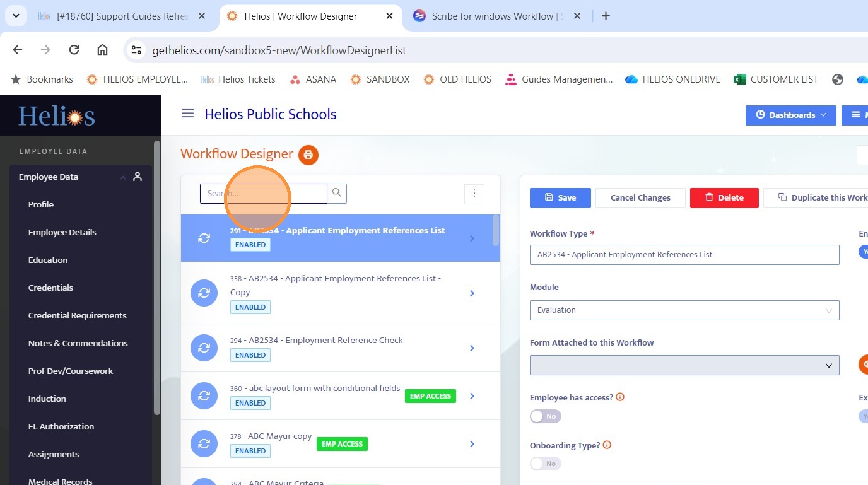Open Credentials in the sidebar
868x485 pixels.
(50, 288)
